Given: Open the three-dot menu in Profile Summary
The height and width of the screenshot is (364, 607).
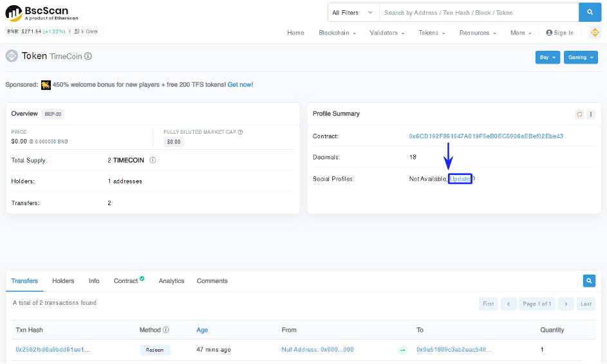Looking at the screenshot, I should (x=591, y=114).
